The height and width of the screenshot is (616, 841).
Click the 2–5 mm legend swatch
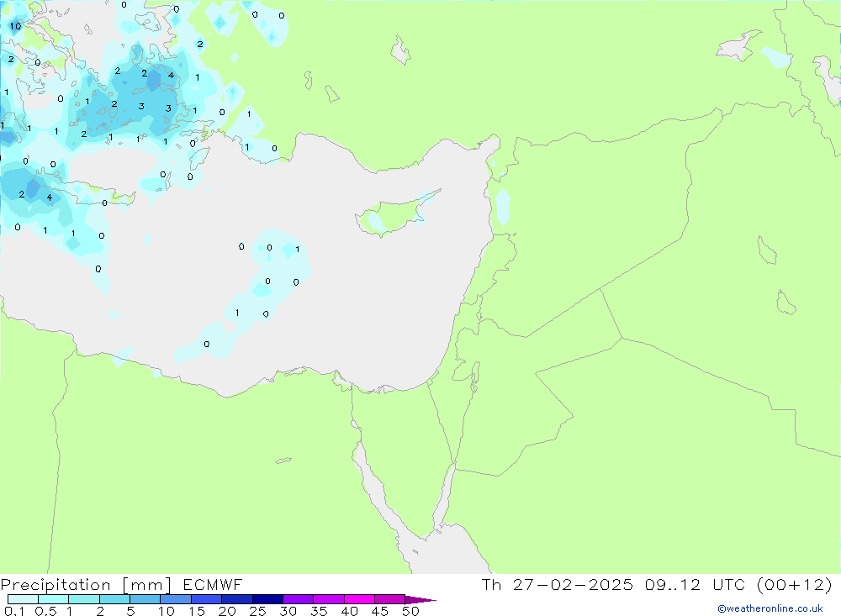click(x=114, y=599)
